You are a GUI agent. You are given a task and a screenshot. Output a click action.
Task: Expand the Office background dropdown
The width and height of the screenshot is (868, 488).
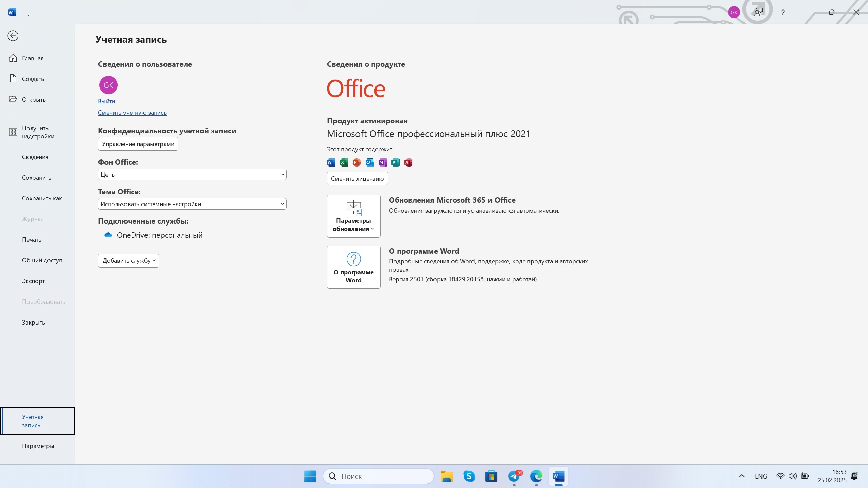pyautogui.click(x=192, y=174)
